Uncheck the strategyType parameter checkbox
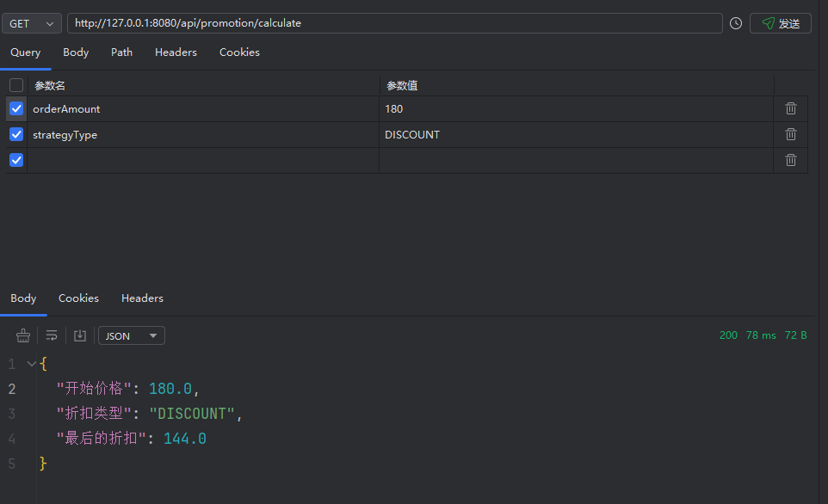Screen dimensions: 828x504 pos(16,134)
